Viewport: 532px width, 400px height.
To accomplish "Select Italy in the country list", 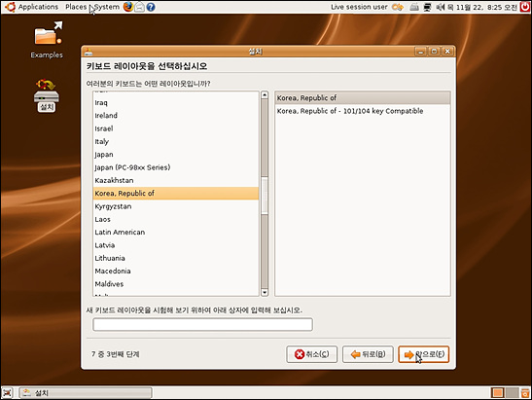I will click(x=176, y=141).
